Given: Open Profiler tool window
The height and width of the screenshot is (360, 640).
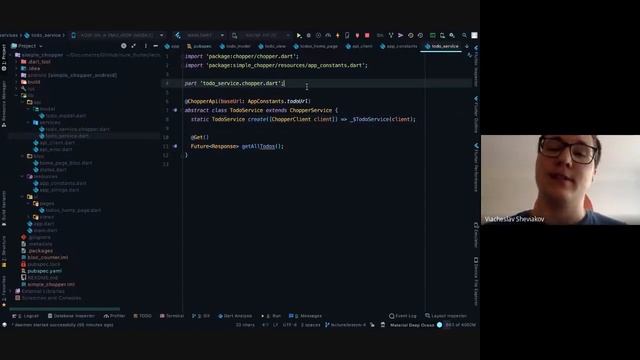Looking at the screenshot, I should coord(114,316).
